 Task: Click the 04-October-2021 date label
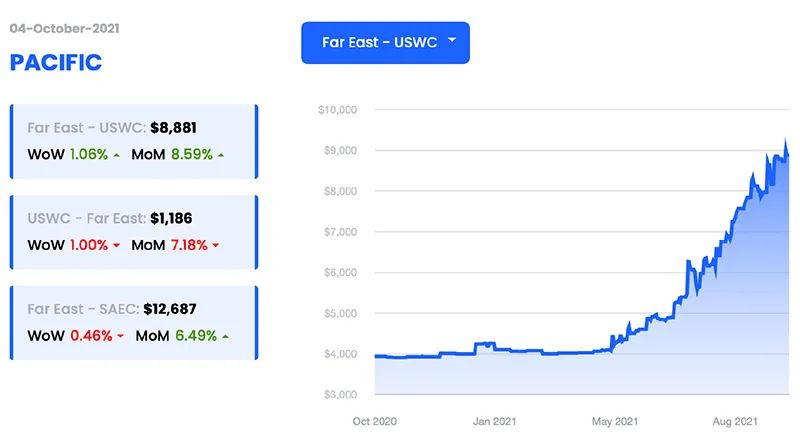pyautogui.click(x=64, y=28)
